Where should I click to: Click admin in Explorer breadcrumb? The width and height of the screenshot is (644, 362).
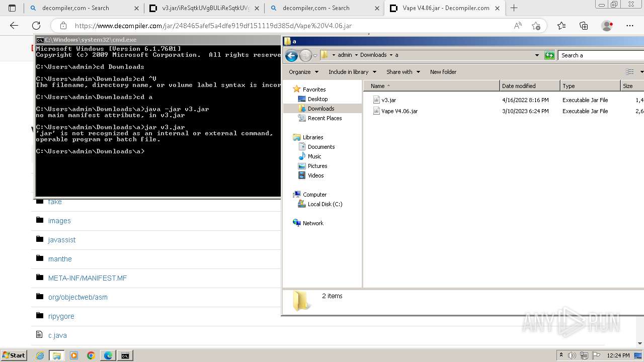click(345, 55)
